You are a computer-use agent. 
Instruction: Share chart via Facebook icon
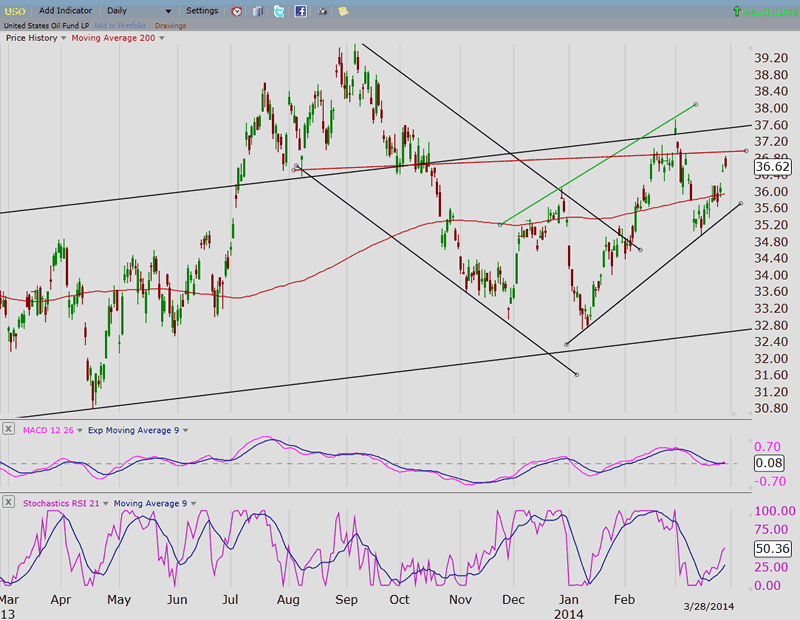click(300, 11)
